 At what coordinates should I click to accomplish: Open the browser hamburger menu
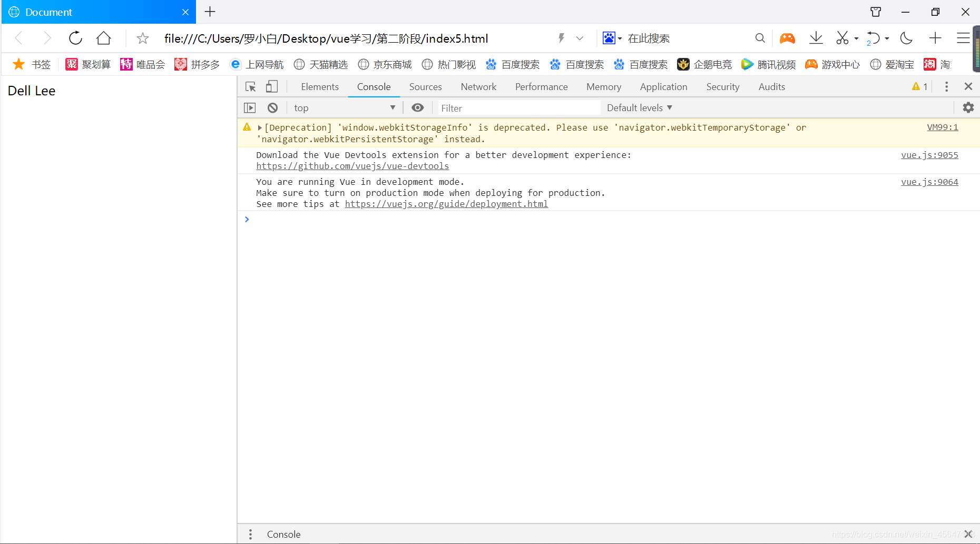point(963,38)
